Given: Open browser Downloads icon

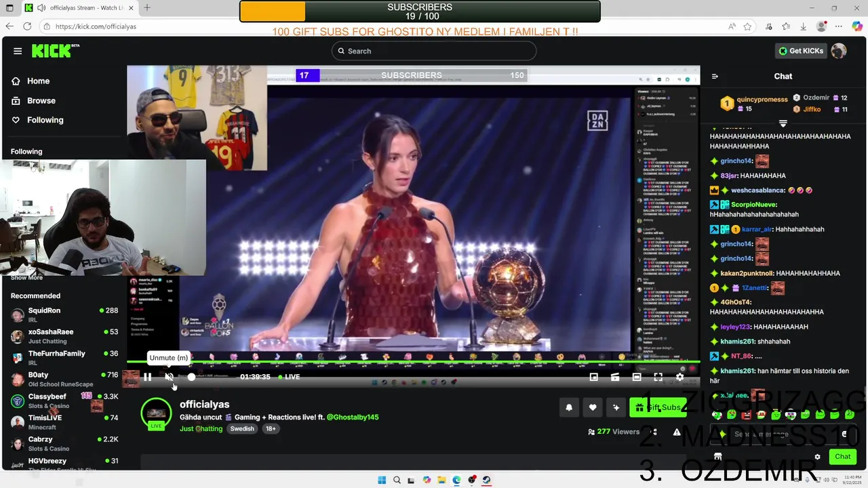Looking at the screenshot, I should (x=803, y=26).
